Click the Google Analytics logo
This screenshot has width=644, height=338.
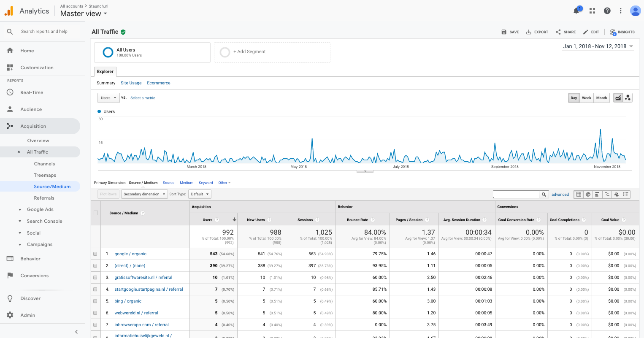tap(9, 11)
